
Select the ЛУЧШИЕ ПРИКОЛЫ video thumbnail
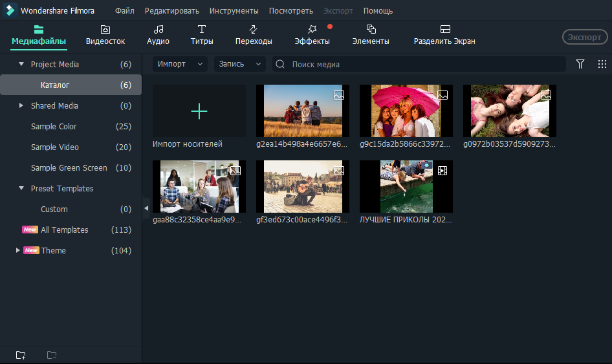[x=406, y=186]
